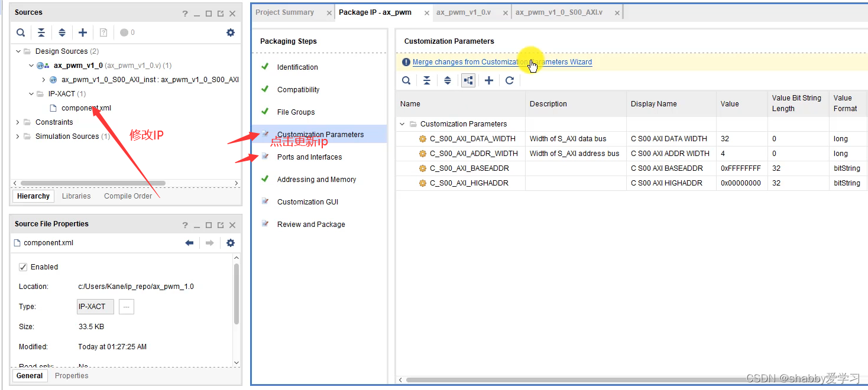Close the Package IP - ax_pwm tab
Image resolution: width=868 pixels, height=390 pixels.
(427, 12)
